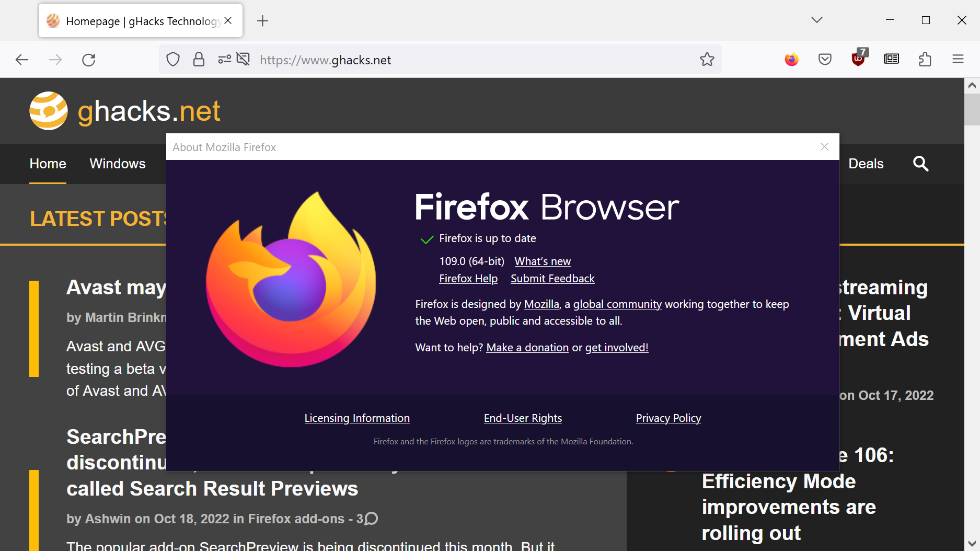
Task: Follow the Mozilla link
Action: click(x=541, y=304)
